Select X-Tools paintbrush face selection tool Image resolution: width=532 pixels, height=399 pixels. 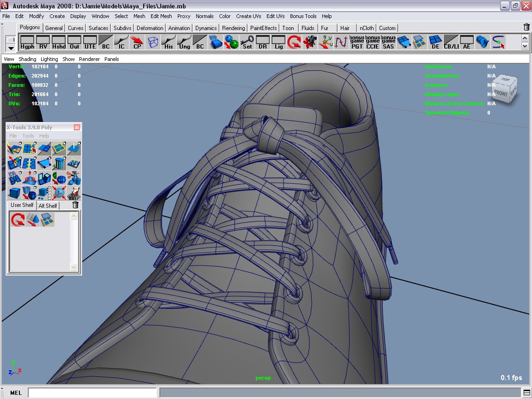click(x=14, y=149)
